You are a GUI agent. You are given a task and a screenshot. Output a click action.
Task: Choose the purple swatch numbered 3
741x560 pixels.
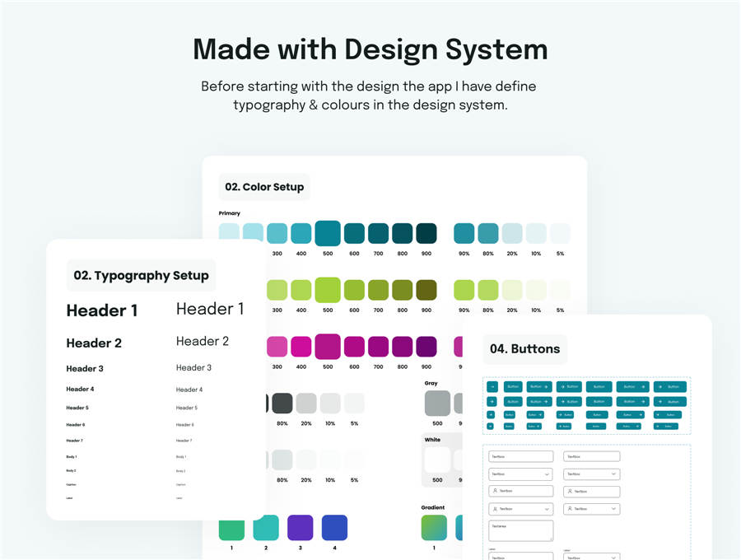300,527
